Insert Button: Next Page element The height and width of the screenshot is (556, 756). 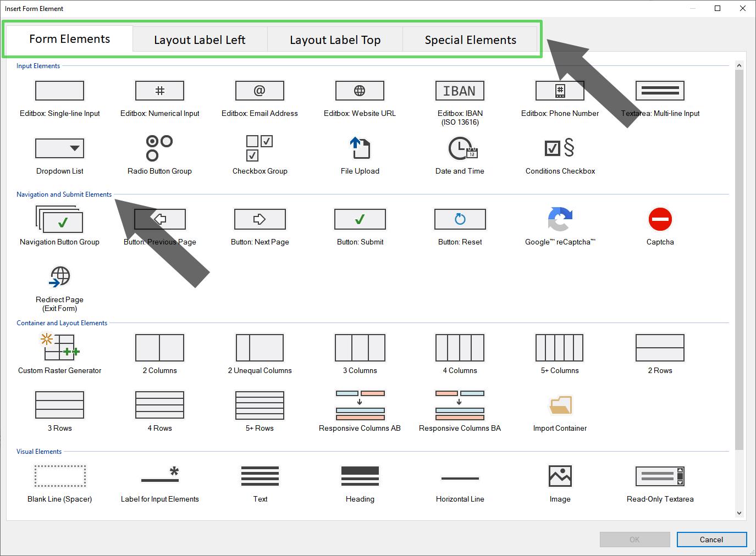pos(260,226)
